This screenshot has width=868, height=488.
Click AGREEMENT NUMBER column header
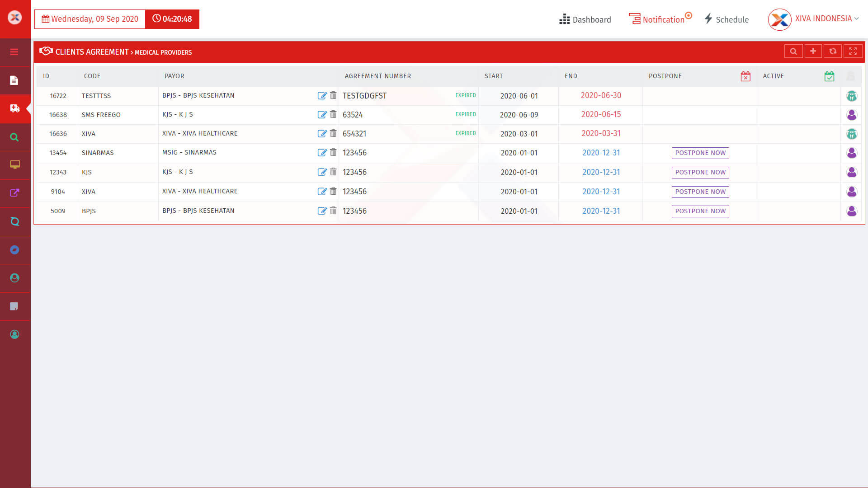[378, 76]
